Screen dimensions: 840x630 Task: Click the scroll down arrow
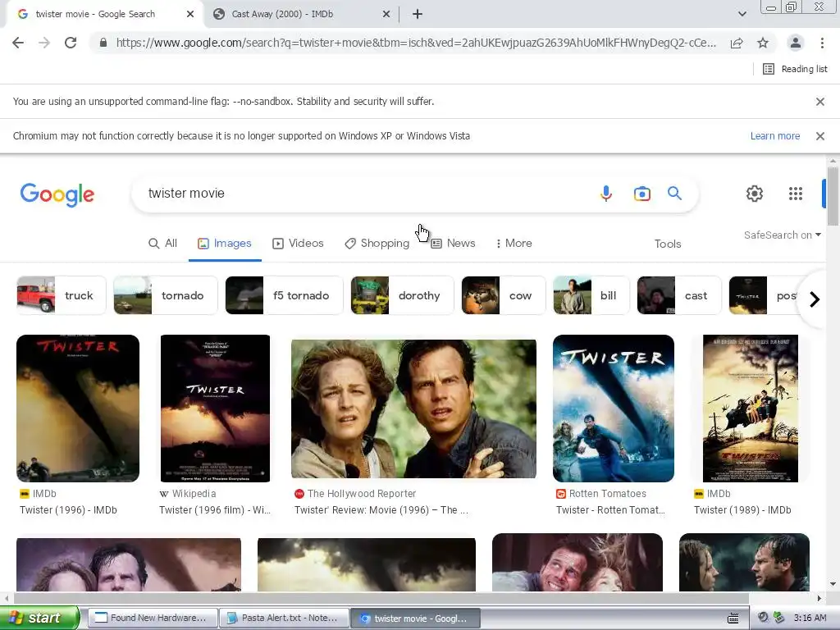tap(833, 584)
